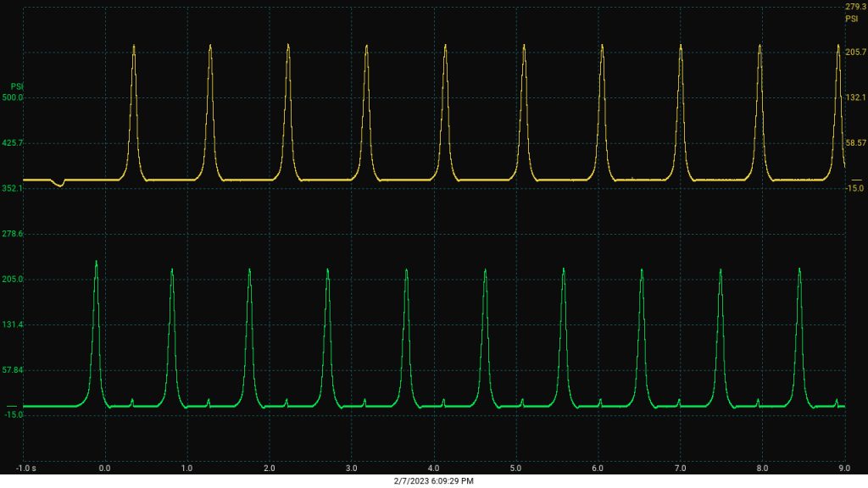This screenshot has height=488, width=868.
Task: Click the 57.84 label on the green axis
Action: [13, 369]
